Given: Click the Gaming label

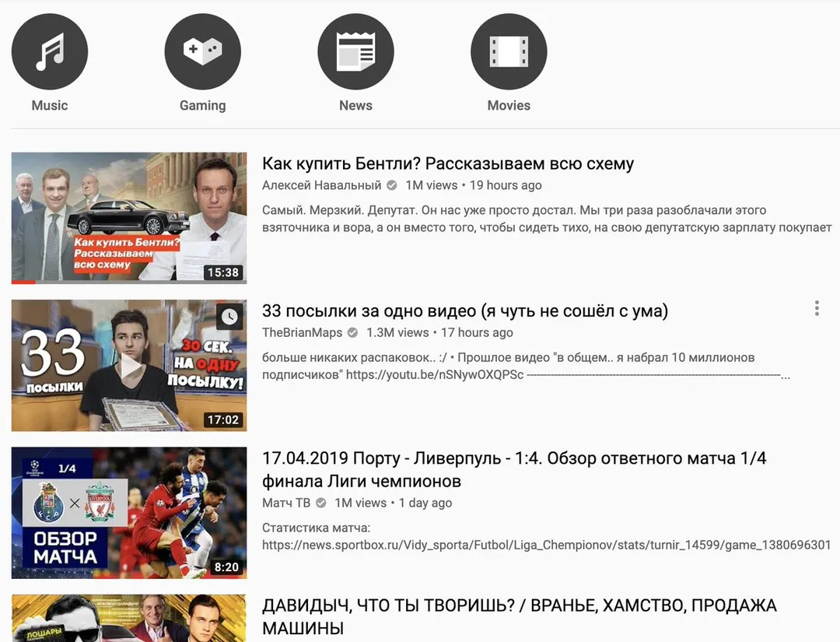Looking at the screenshot, I should 202,106.
